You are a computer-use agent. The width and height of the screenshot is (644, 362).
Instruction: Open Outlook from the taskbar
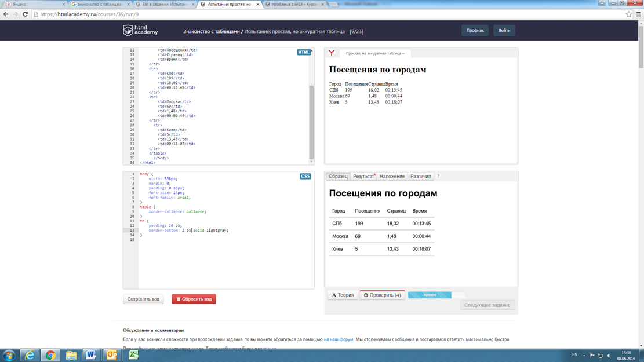click(111, 355)
